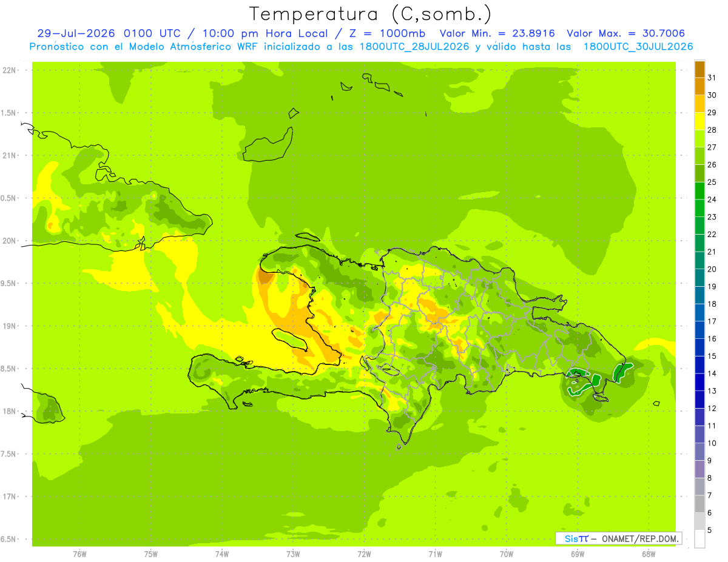This screenshot has height=562, width=728.
Task: Click the "75W" longitude axis label
Action: point(151,554)
